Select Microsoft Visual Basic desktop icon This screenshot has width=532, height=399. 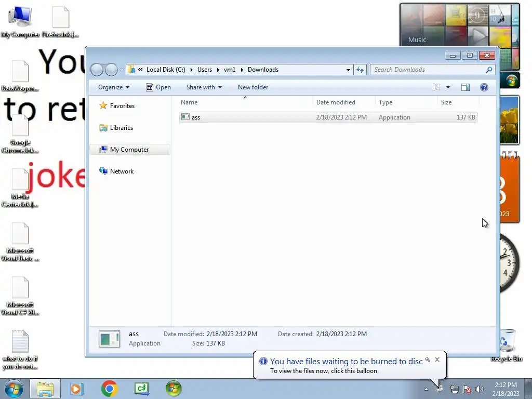[x=20, y=242]
